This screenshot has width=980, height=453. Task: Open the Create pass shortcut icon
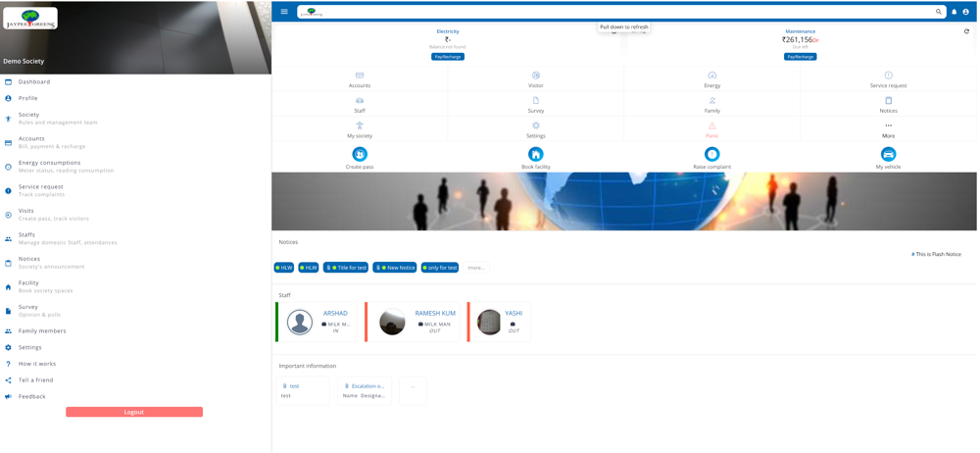(360, 154)
